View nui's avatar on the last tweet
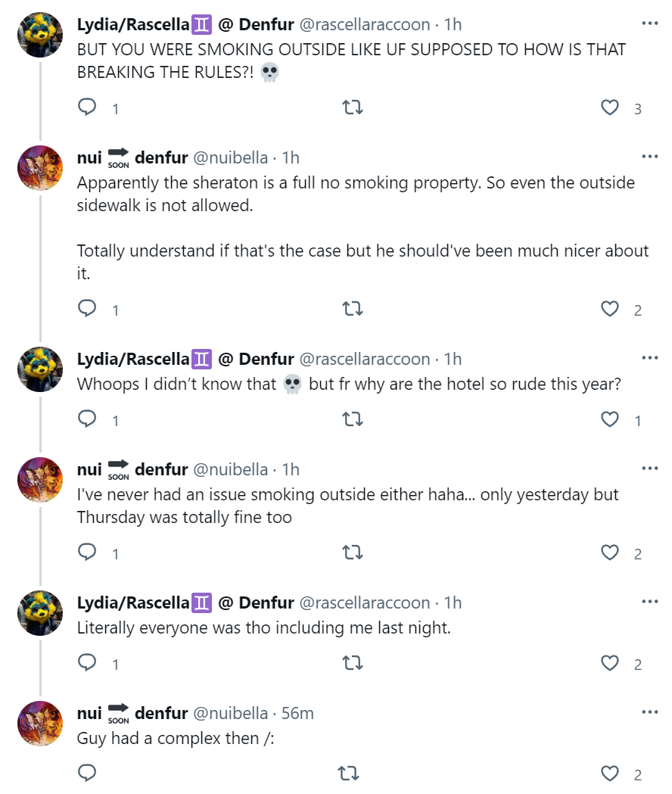The image size is (672, 794). coord(40,723)
